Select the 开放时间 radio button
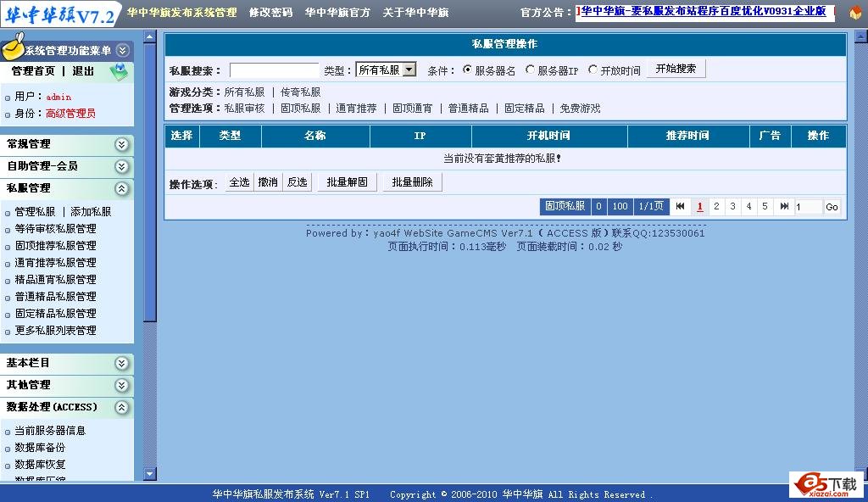The image size is (868, 502). click(593, 70)
